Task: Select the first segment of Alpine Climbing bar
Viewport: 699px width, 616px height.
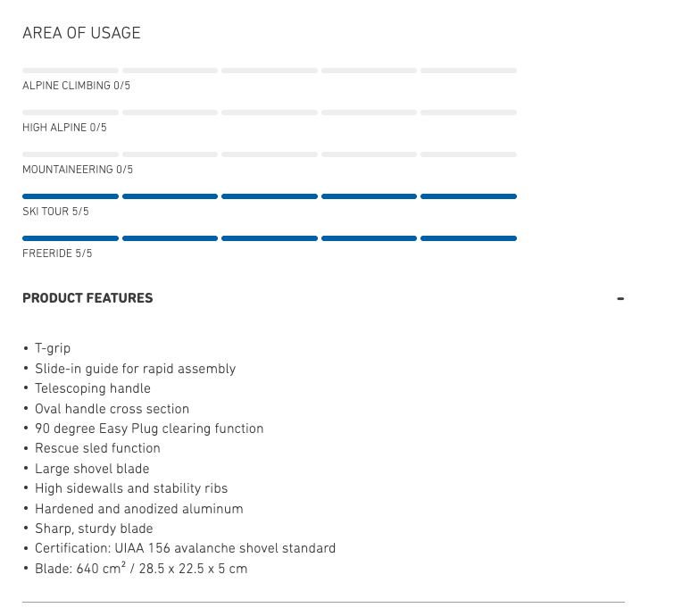Action: click(x=71, y=71)
